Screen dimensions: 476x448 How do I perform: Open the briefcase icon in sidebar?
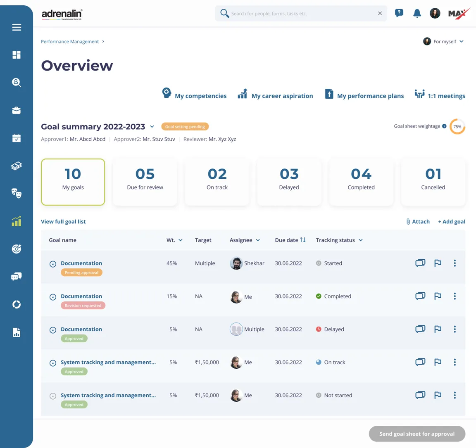pyautogui.click(x=17, y=110)
